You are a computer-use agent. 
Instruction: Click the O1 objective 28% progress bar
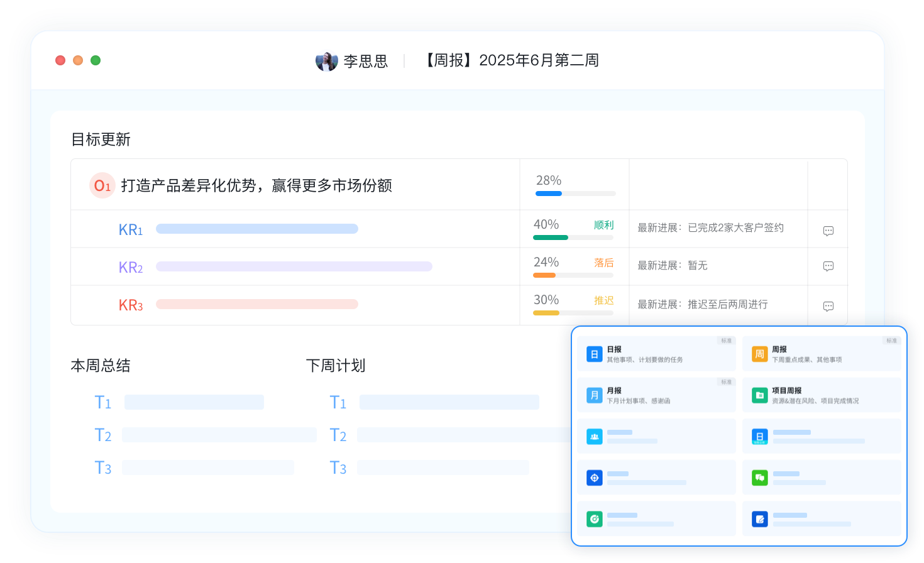click(575, 194)
